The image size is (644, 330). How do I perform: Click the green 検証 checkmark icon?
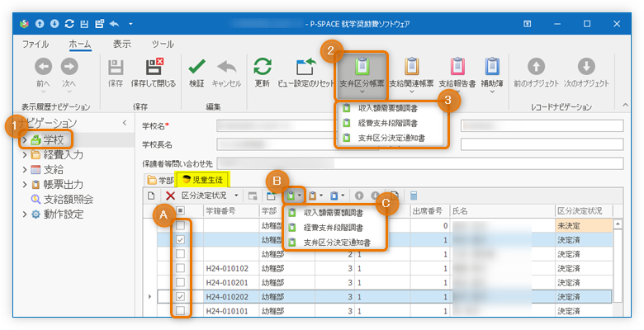click(x=197, y=67)
